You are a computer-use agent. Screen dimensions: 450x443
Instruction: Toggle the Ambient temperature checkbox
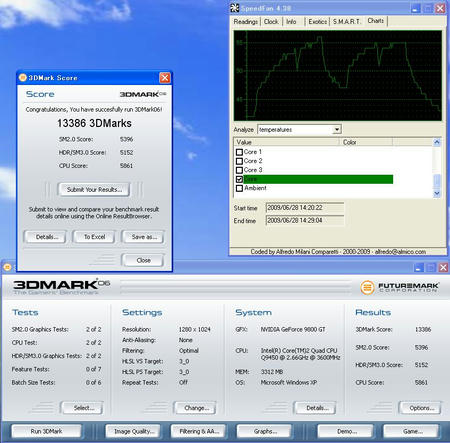tap(239, 188)
